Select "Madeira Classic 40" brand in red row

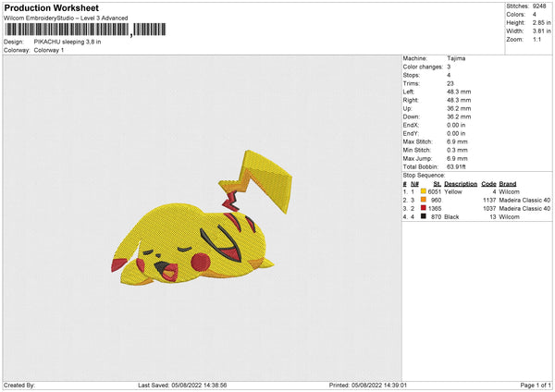524,208
